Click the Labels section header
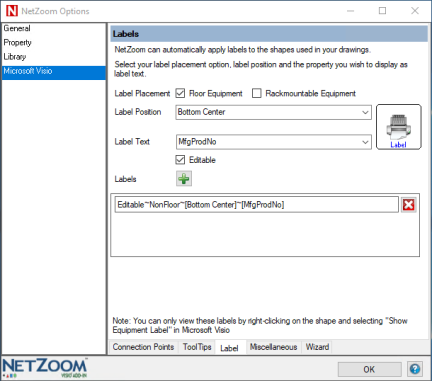Screen dimensions: 432x381 tap(269, 34)
